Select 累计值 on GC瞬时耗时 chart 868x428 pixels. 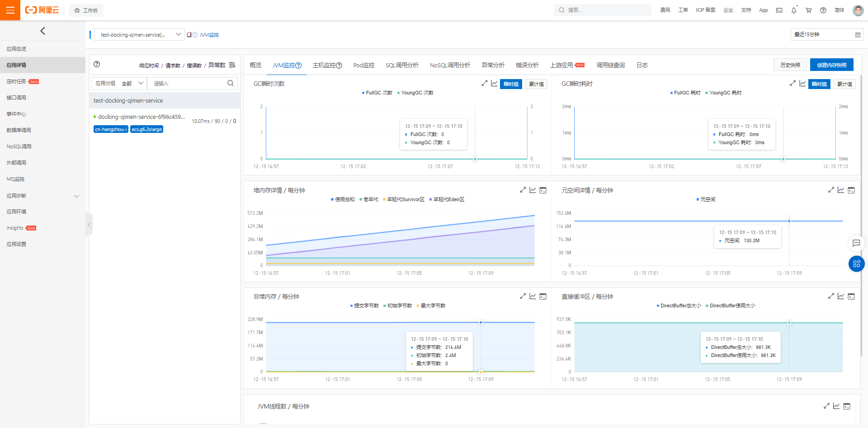click(844, 84)
